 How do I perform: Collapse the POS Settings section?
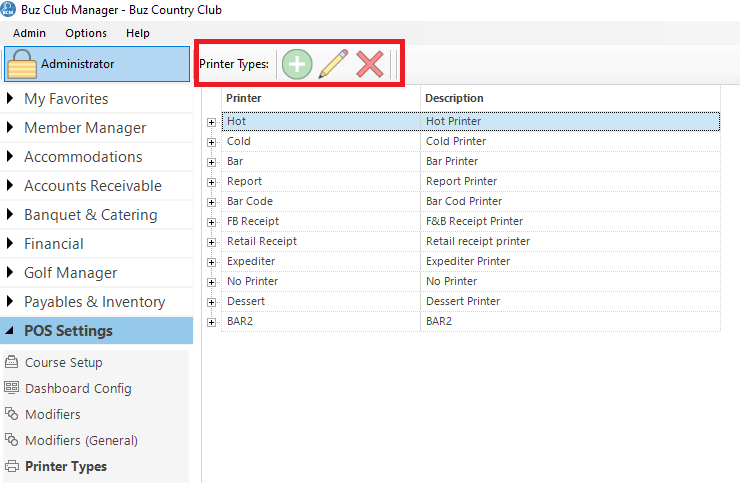pyautogui.click(x=68, y=331)
